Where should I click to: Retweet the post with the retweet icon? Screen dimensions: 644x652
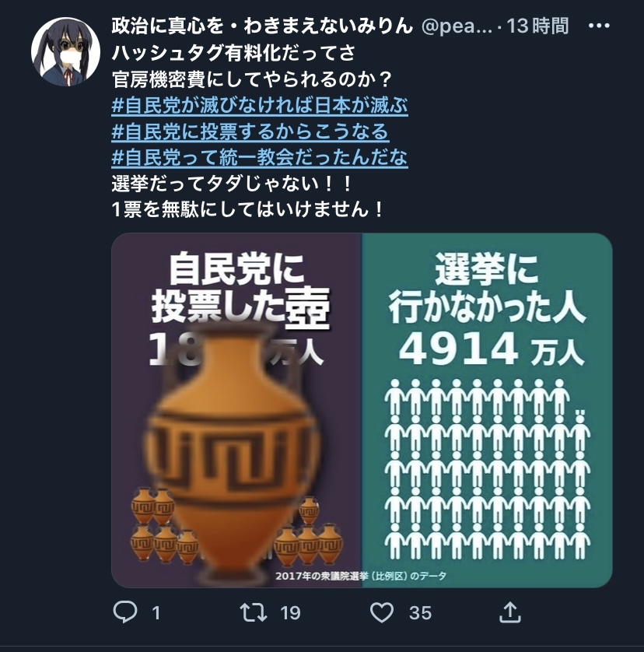click(x=254, y=612)
